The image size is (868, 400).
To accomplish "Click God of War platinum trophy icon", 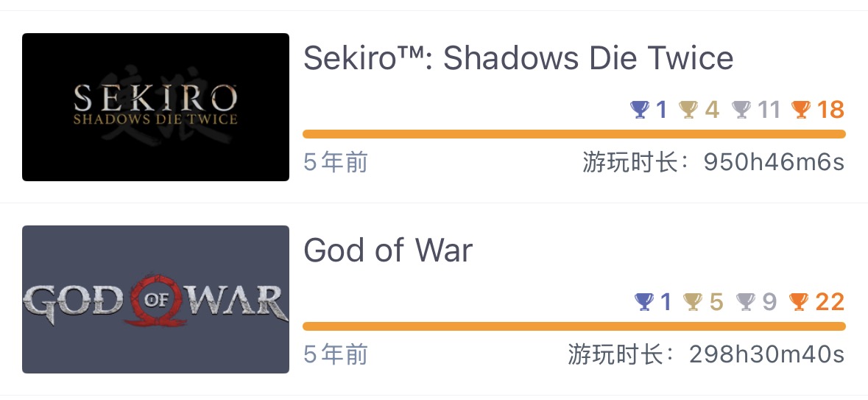I will coord(643,302).
